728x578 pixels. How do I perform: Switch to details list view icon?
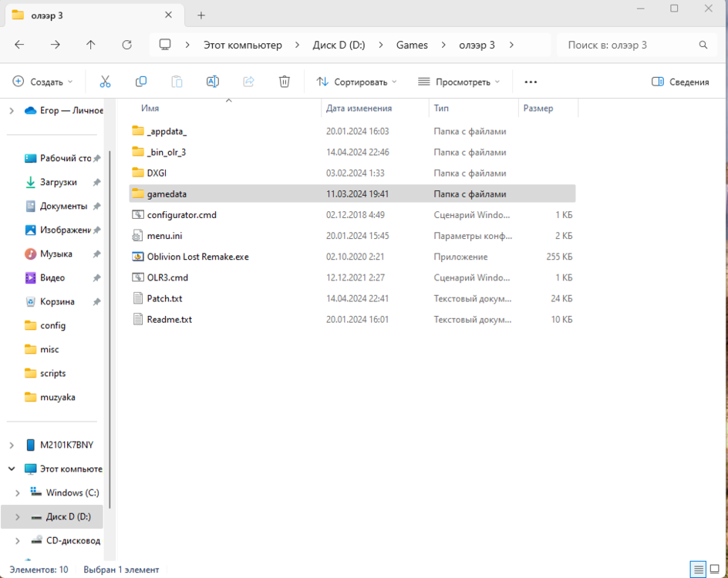coord(699,570)
